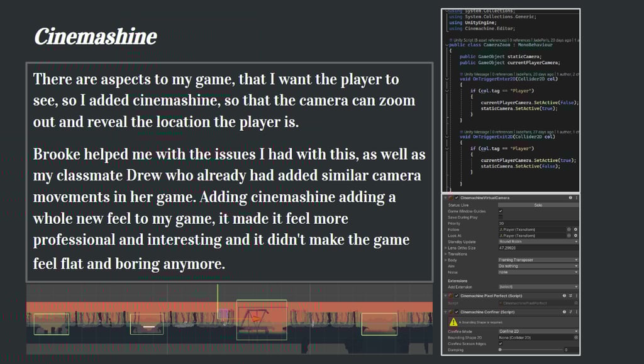644x364 pixels.
Task: Click slide paragraph beginning 'Brooke helped me'
Action: [x=229, y=207]
